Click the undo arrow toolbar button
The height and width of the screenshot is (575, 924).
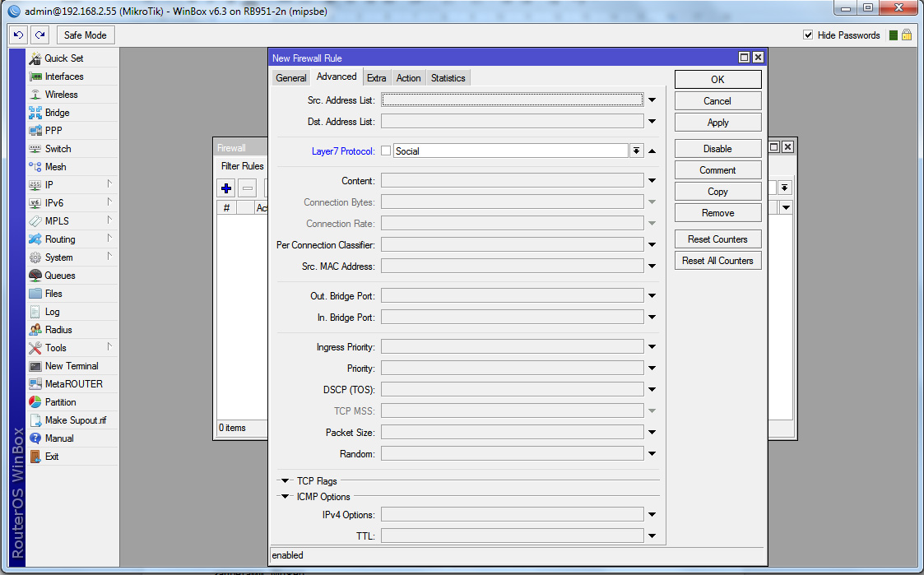click(18, 35)
